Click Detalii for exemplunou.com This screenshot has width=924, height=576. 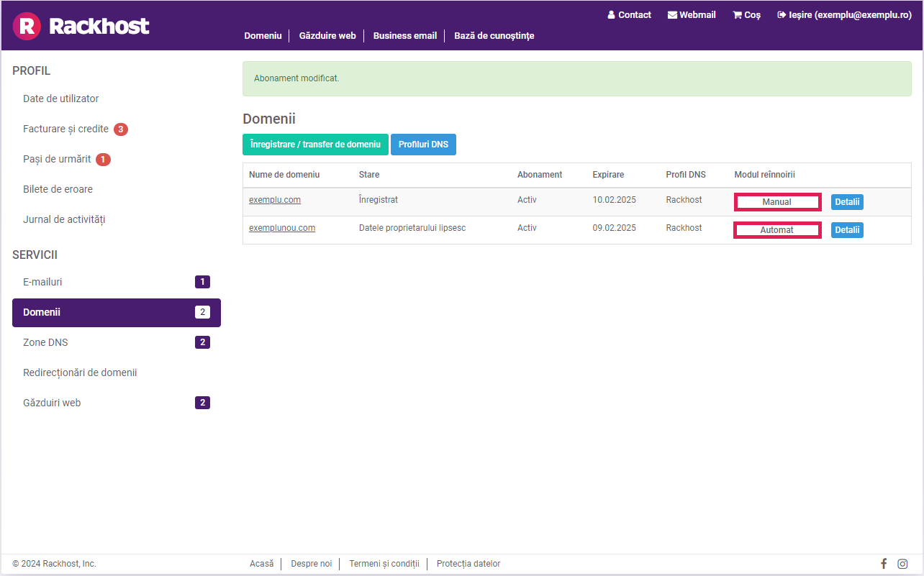pyautogui.click(x=847, y=230)
